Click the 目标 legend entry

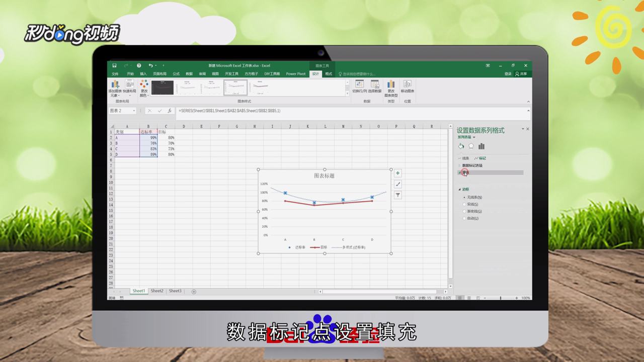coord(319,247)
